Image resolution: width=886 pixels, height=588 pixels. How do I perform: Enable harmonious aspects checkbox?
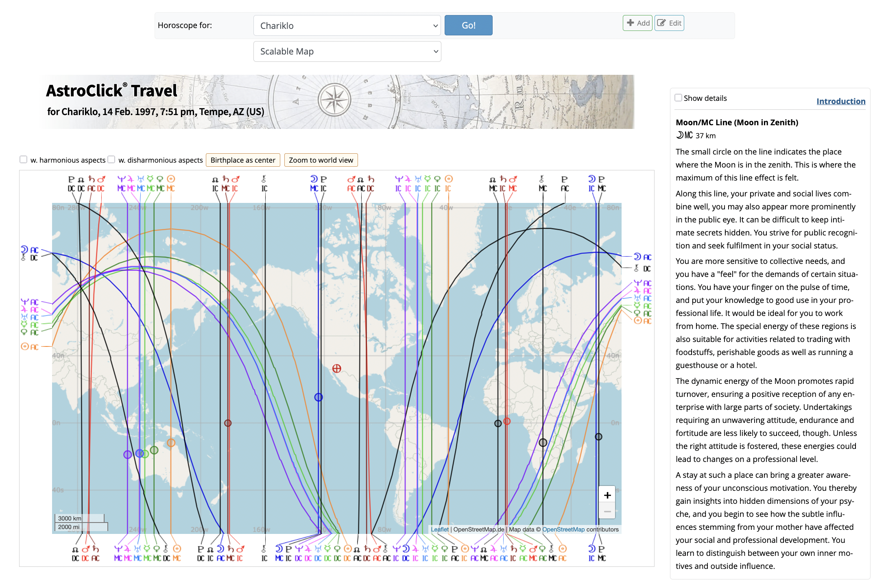point(24,159)
